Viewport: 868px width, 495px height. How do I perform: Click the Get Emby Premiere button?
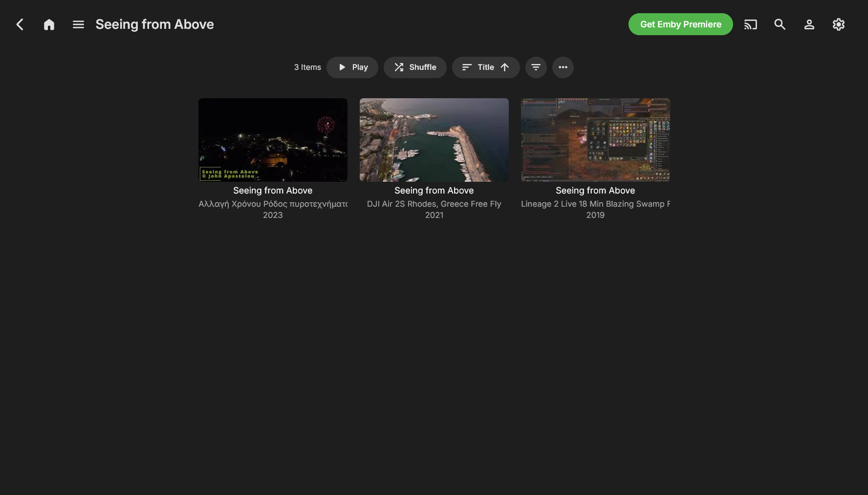[x=680, y=24]
